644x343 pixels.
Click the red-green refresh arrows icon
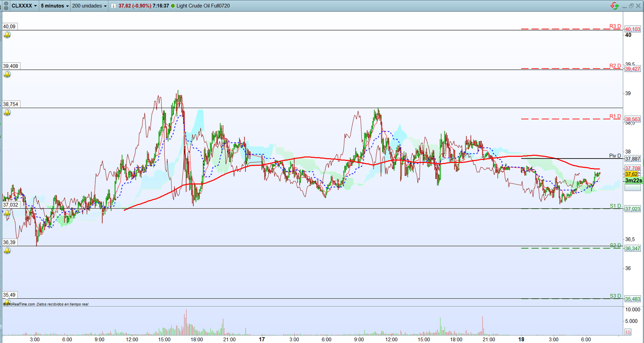615,6
